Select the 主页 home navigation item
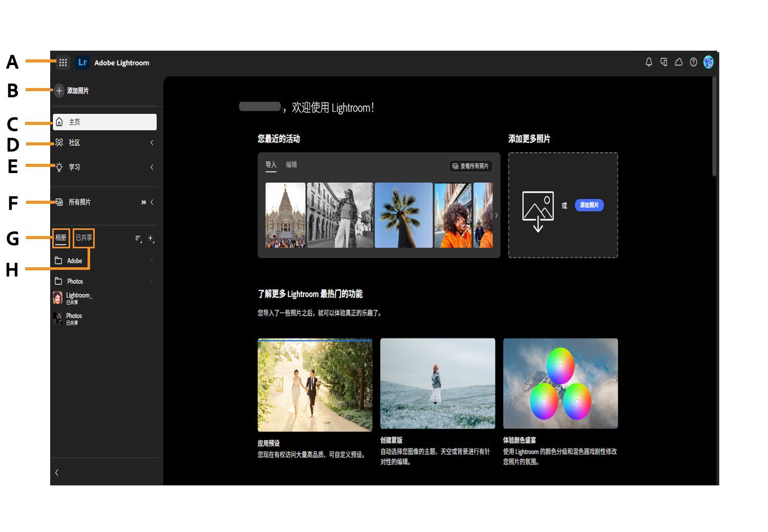The width and height of the screenshot is (768, 532). point(74,122)
